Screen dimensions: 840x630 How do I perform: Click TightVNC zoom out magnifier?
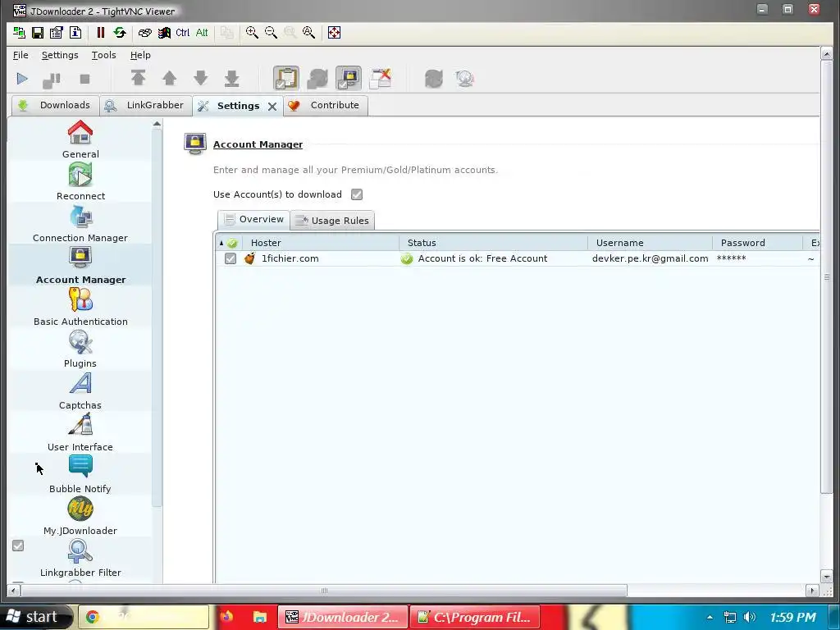[271, 33]
